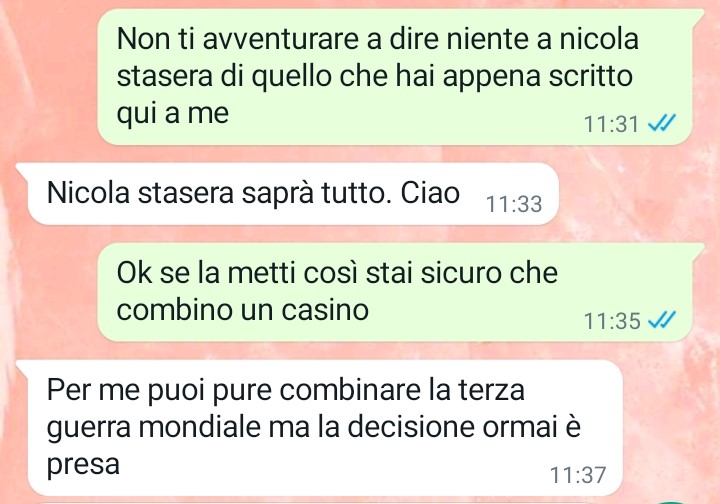Viewport: 720px width, 504px height.
Task: Click the 11:33 timestamp
Action: [514, 204]
